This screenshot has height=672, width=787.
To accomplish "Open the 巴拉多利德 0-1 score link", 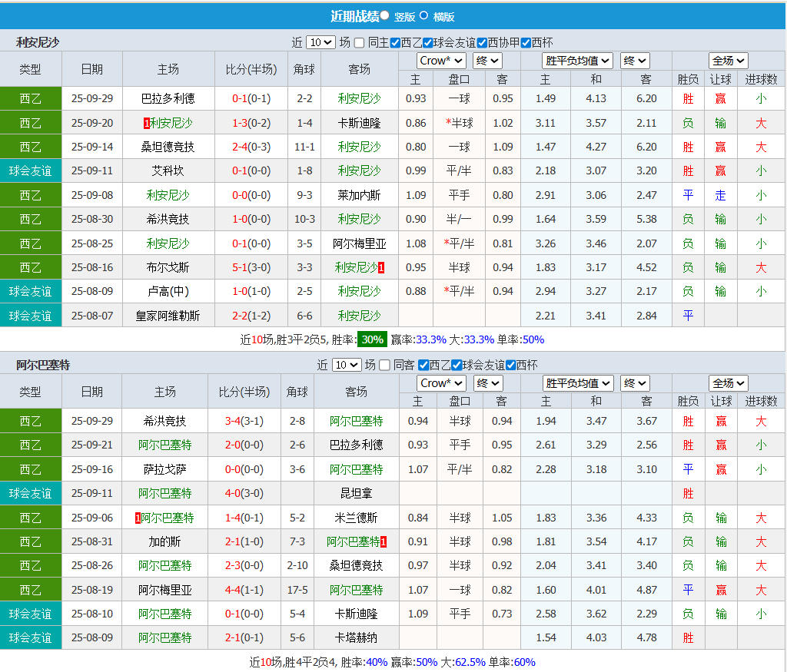I will point(251,98).
